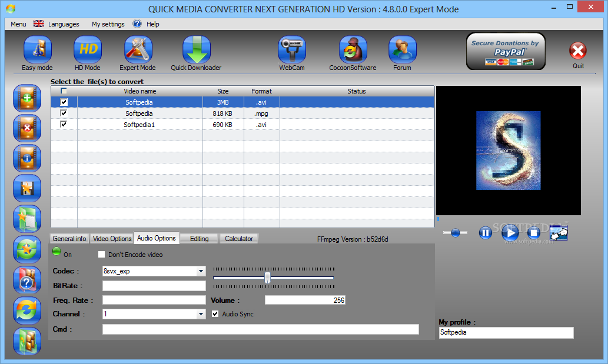Screen dimensions: 608x364
Task: Click the My profile field containing Softpedia
Action: pos(506,333)
